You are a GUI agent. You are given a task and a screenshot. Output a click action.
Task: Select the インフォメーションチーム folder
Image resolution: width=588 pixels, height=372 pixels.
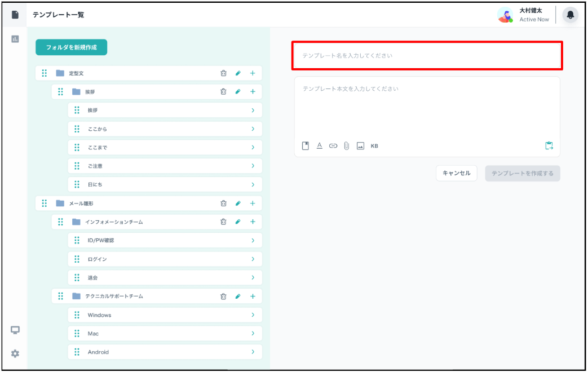(x=114, y=222)
